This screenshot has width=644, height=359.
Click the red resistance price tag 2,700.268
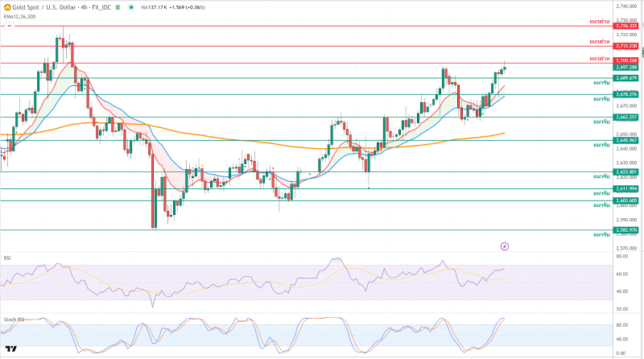coord(626,60)
